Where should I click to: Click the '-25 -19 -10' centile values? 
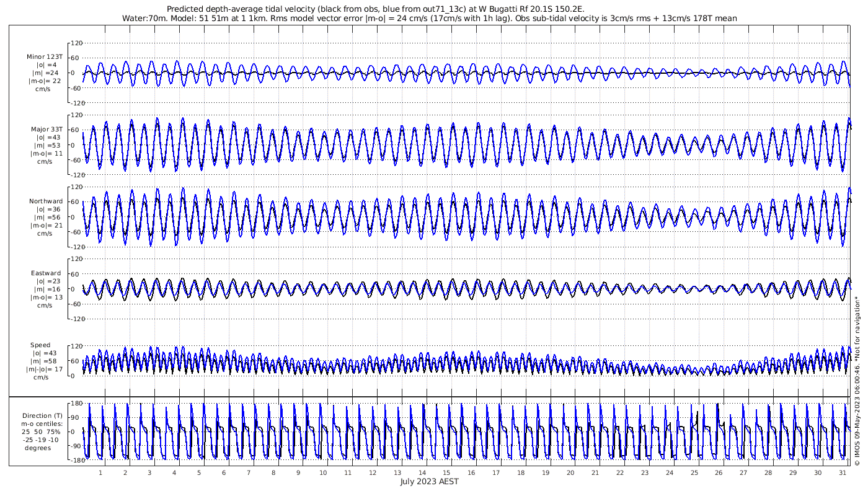[41, 440]
